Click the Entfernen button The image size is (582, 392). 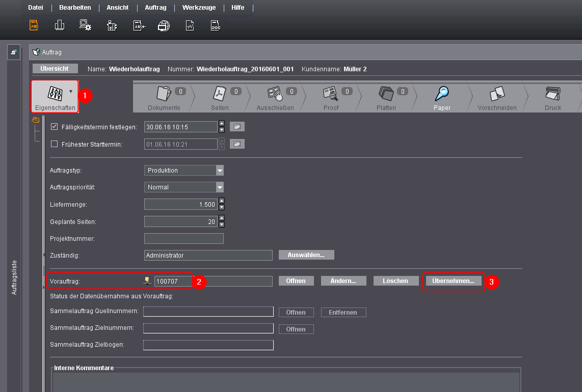pyautogui.click(x=343, y=312)
